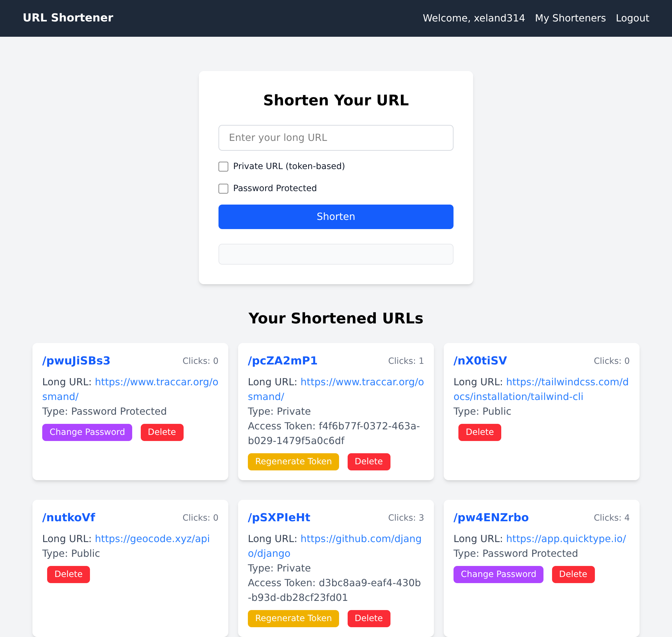Delete the /nutkoVf short URL

pos(69,575)
